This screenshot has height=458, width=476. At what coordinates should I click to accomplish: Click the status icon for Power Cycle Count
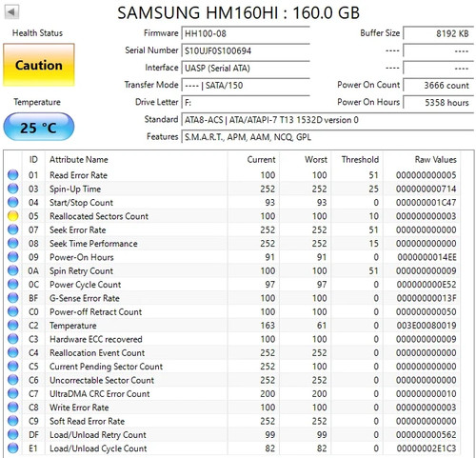click(x=13, y=285)
